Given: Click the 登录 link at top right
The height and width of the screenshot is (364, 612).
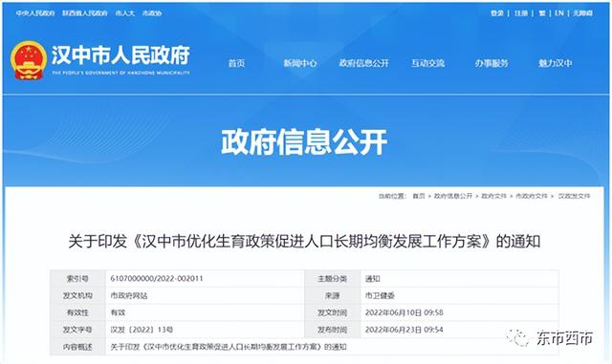Looking at the screenshot, I should [497, 13].
